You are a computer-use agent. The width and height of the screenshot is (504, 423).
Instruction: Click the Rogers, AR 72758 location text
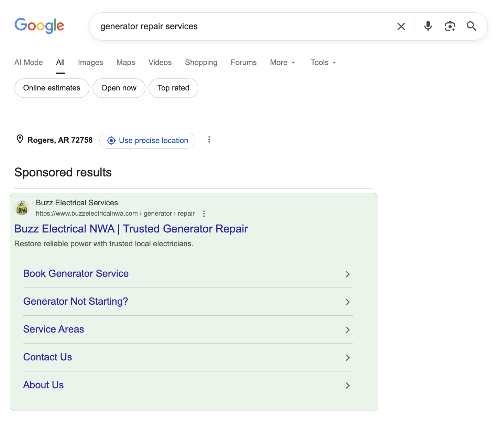coord(60,140)
